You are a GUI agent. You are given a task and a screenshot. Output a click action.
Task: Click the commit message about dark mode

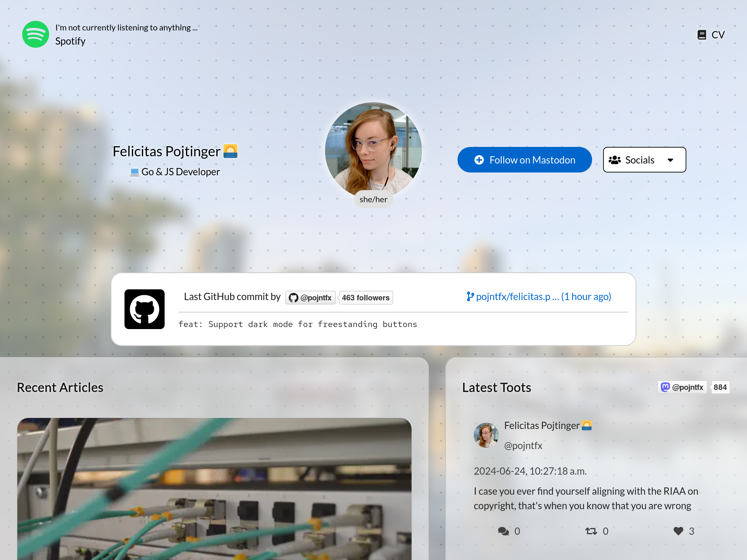tap(298, 324)
